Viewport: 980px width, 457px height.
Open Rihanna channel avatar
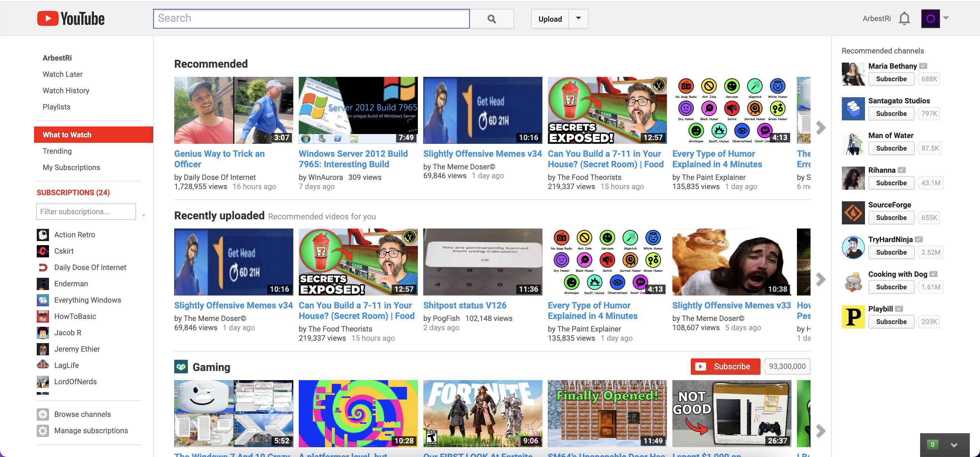coord(853,178)
